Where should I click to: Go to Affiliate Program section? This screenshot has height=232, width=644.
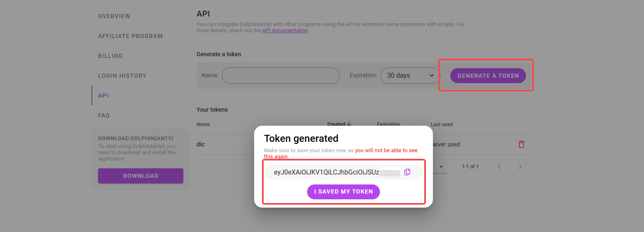130,36
